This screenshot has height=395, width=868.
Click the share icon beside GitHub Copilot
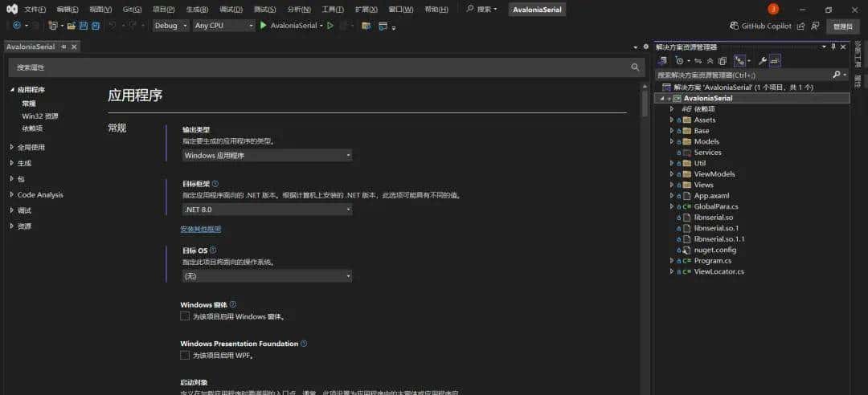coord(800,26)
